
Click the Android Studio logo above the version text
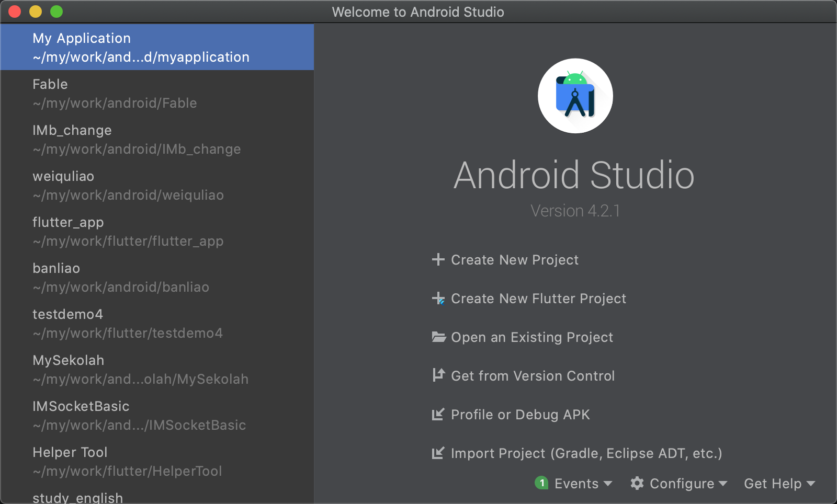click(x=575, y=96)
